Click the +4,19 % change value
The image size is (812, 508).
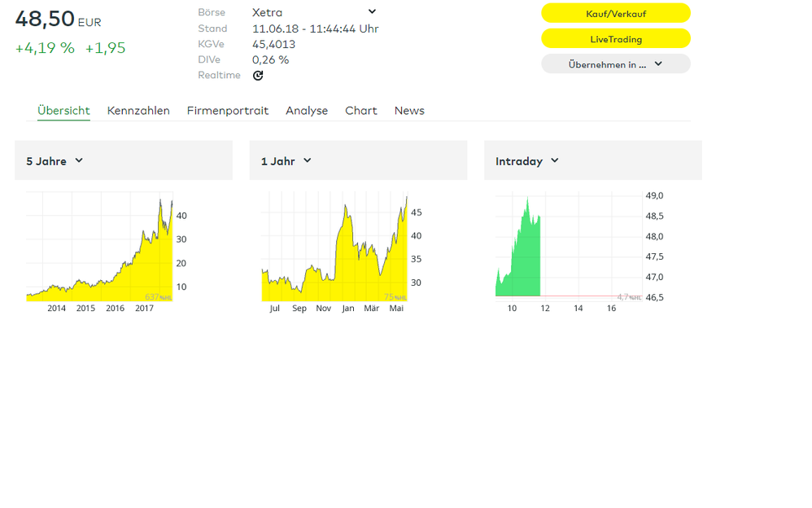point(45,48)
